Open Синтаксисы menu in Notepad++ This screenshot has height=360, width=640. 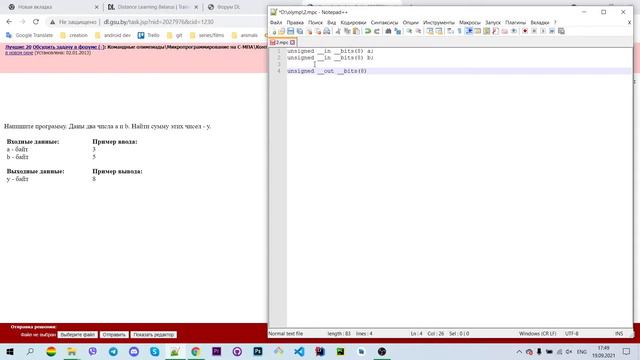(384, 22)
